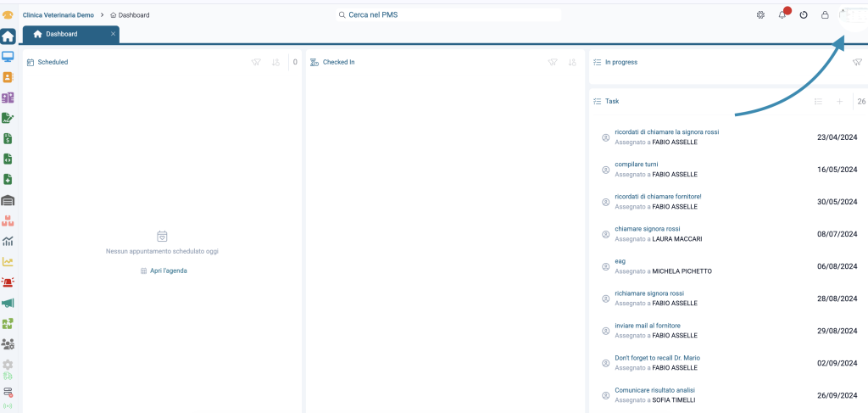Click the timer icon beside the notifications bell
This screenshot has width=868, height=413.
804,15
